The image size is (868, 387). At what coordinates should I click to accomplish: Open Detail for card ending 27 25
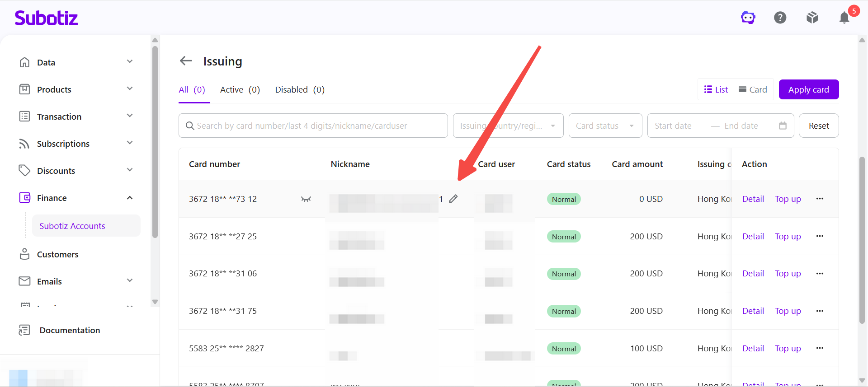pyautogui.click(x=753, y=236)
